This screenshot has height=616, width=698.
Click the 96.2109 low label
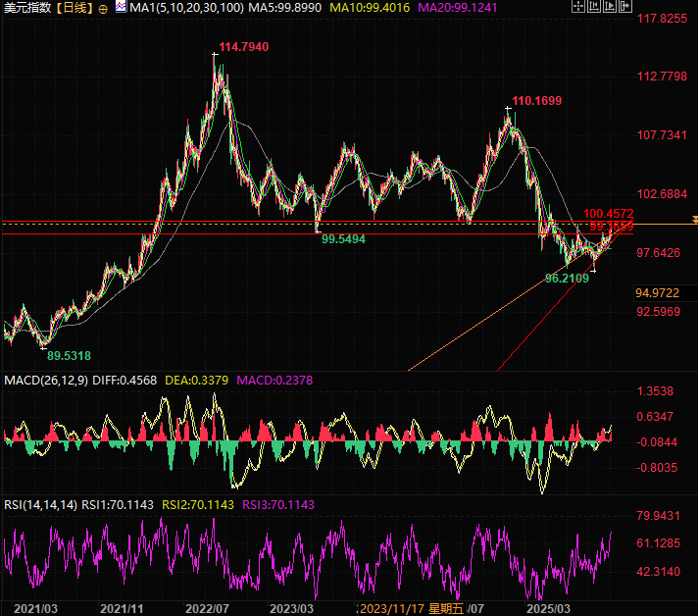[x=567, y=279]
